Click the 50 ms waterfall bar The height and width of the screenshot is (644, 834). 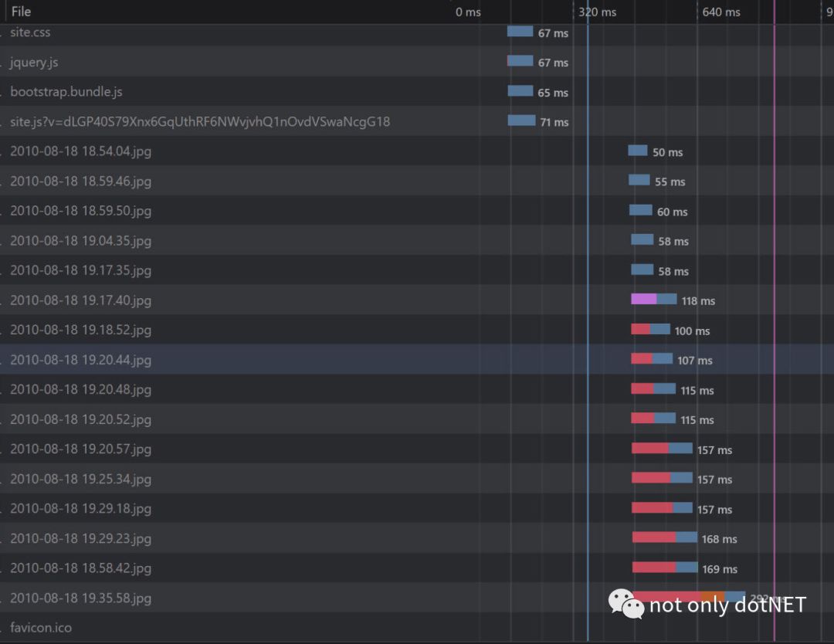click(x=638, y=150)
